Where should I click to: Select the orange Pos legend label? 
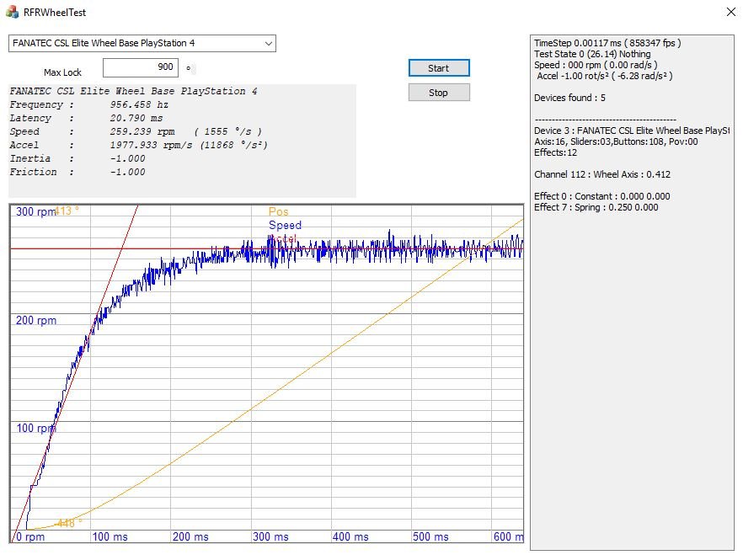point(278,212)
